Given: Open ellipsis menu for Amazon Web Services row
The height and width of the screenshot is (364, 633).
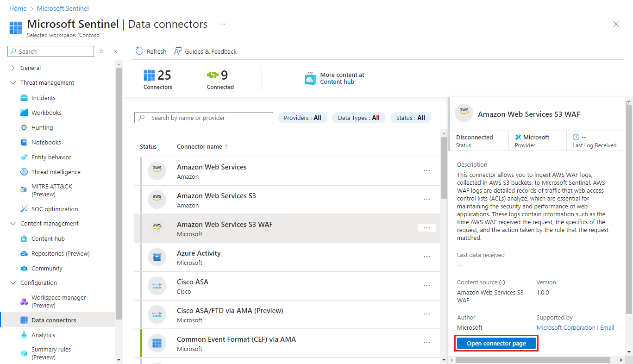Looking at the screenshot, I should (427, 170).
